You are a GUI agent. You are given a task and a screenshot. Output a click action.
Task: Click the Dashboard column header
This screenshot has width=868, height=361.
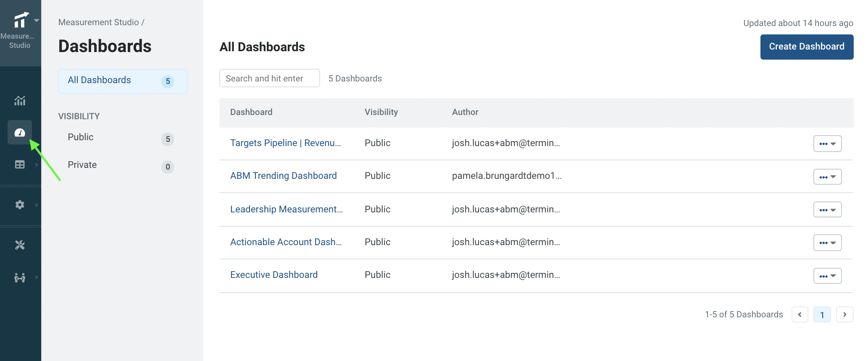(251, 112)
